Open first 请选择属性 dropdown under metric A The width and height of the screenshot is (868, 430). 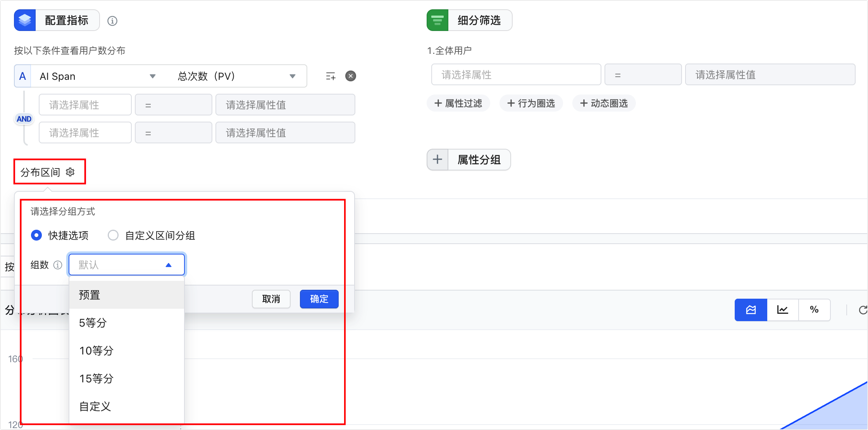click(85, 105)
